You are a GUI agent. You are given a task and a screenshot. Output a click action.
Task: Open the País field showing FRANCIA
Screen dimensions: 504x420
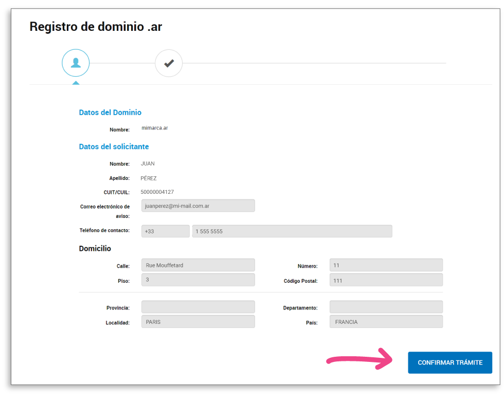386,322
